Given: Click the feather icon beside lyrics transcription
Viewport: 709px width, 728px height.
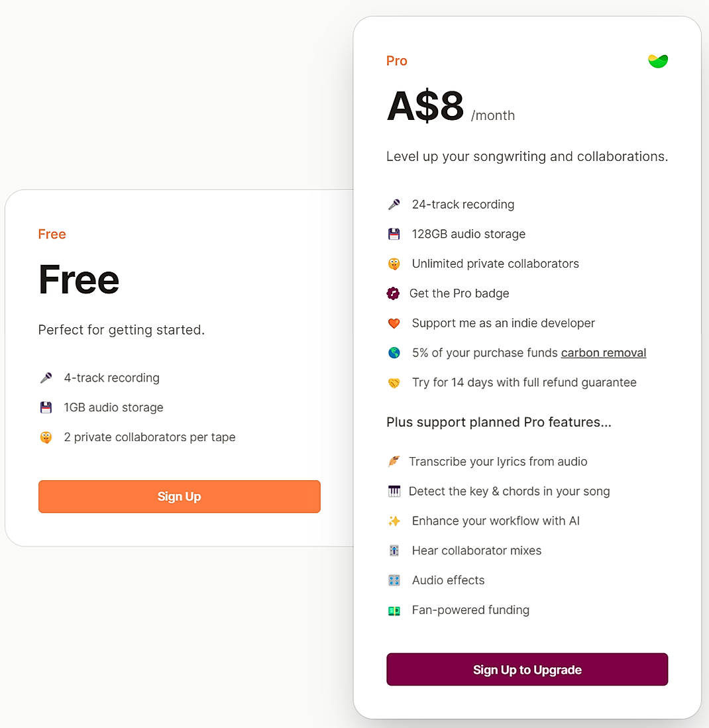Looking at the screenshot, I should coord(396,462).
